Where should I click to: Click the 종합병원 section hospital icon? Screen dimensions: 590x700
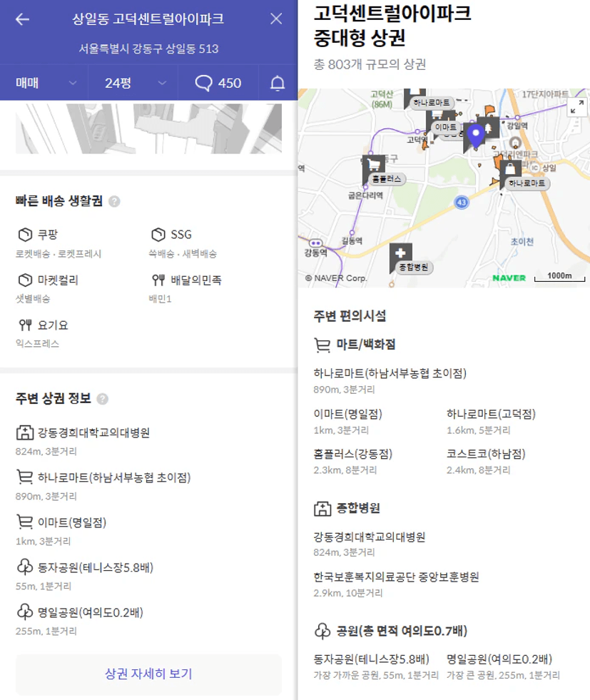pos(322,508)
